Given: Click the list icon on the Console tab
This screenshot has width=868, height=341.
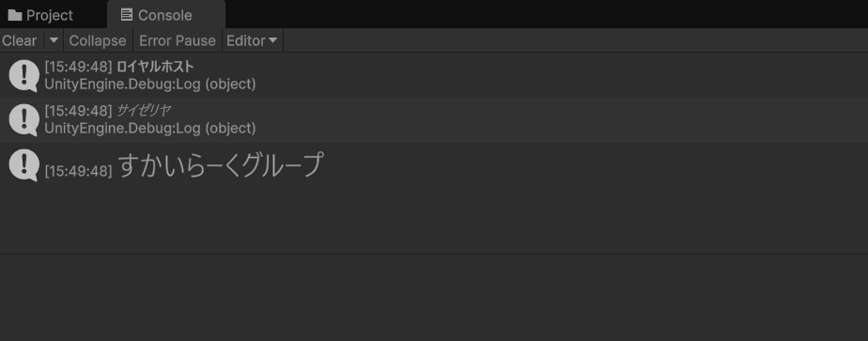Looking at the screenshot, I should (x=127, y=15).
